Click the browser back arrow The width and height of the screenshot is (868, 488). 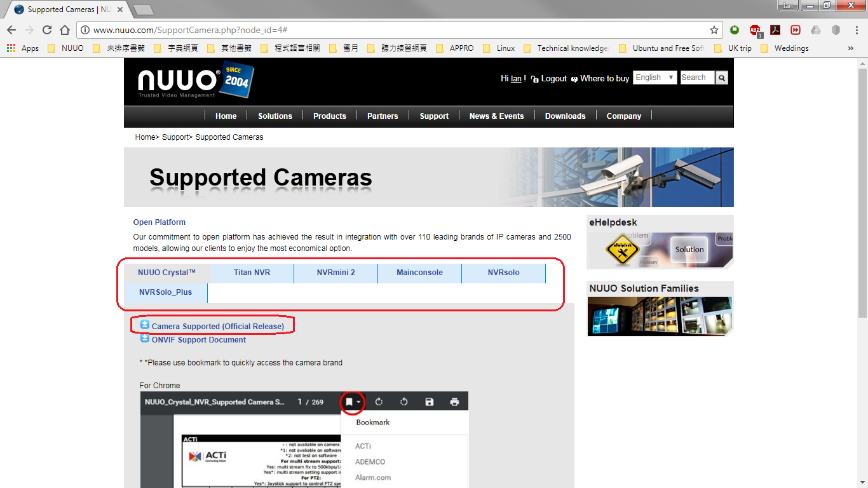tap(11, 30)
